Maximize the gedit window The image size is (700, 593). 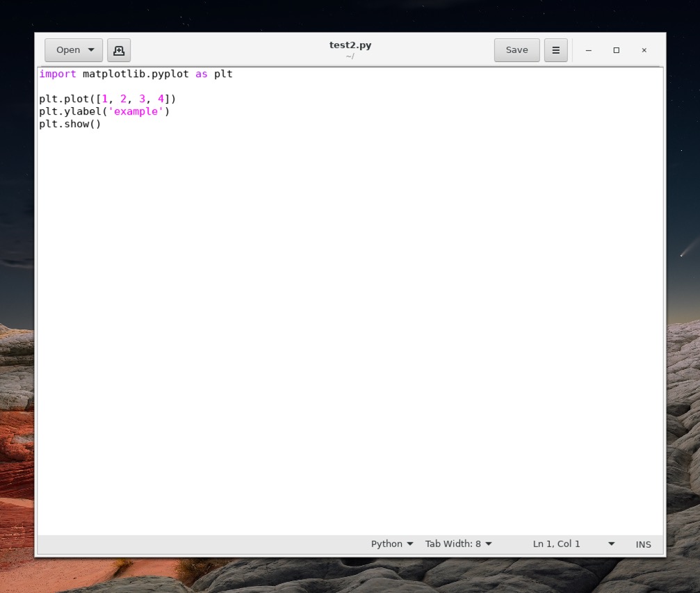(x=616, y=50)
